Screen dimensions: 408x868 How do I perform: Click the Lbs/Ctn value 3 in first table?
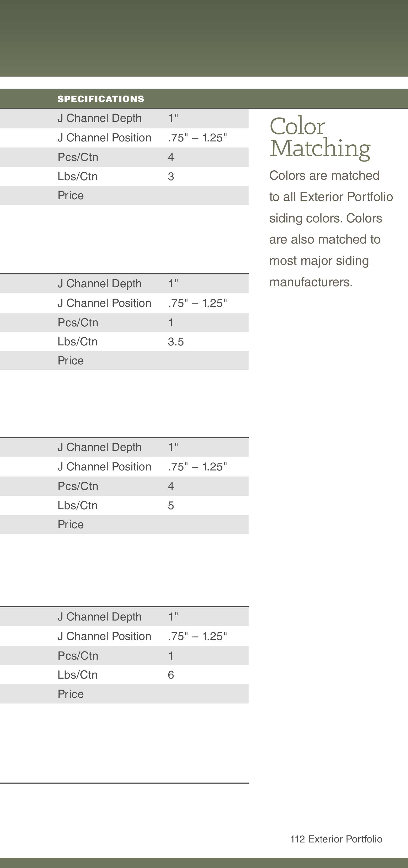pos(171,177)
